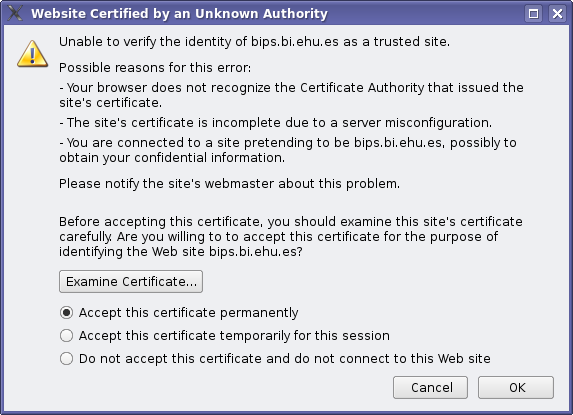Click the 'Possible reasons for this error' text

(x=155, y=68)
